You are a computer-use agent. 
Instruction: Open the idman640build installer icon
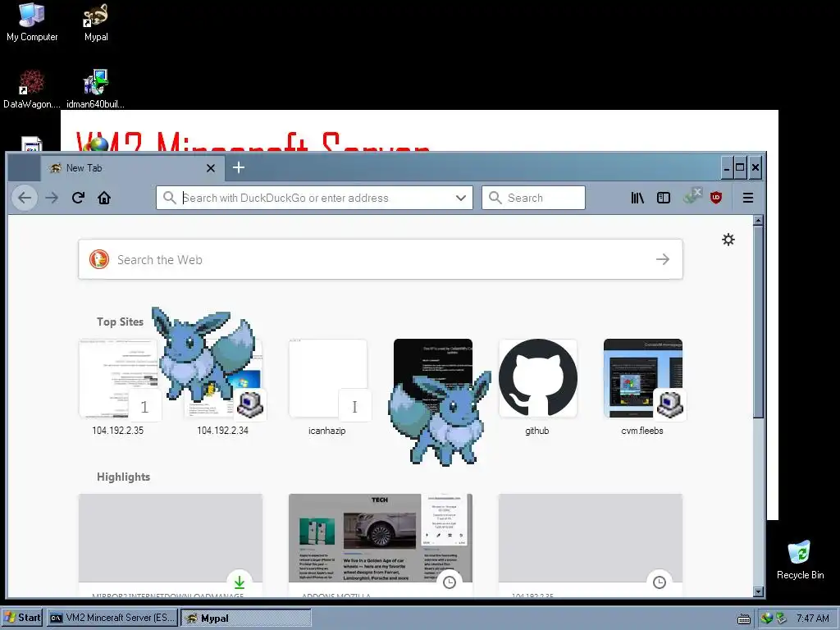[x=95, y=89]
